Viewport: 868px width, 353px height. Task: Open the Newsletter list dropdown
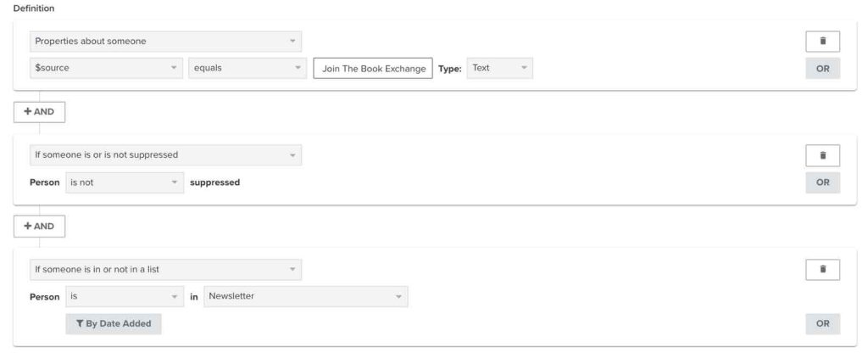305,296
